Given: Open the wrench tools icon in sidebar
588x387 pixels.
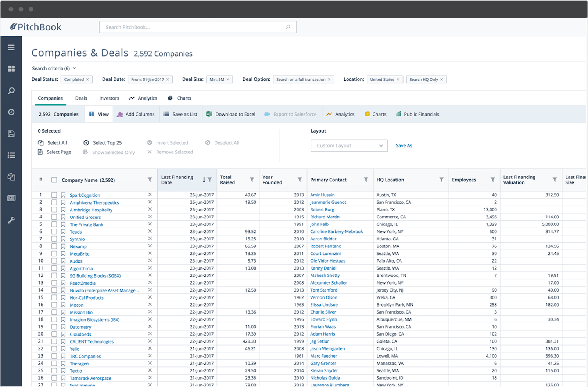Looking at the screenshot, I should pos(11,220).
